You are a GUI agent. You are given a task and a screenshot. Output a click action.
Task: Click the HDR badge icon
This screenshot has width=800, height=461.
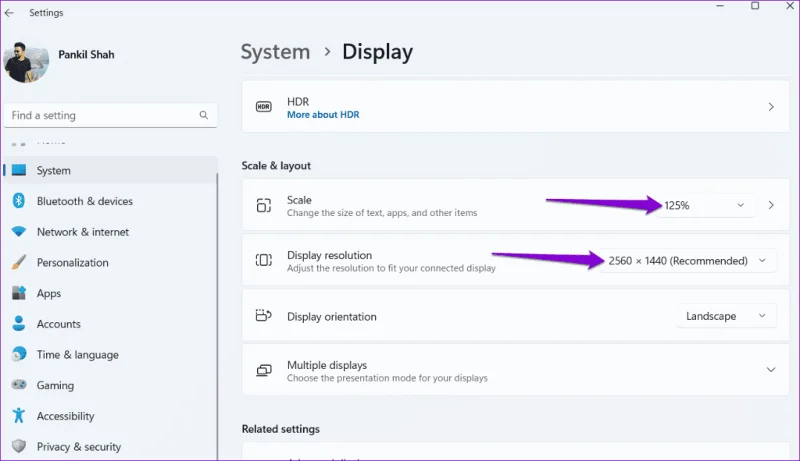tap(263, 107)
